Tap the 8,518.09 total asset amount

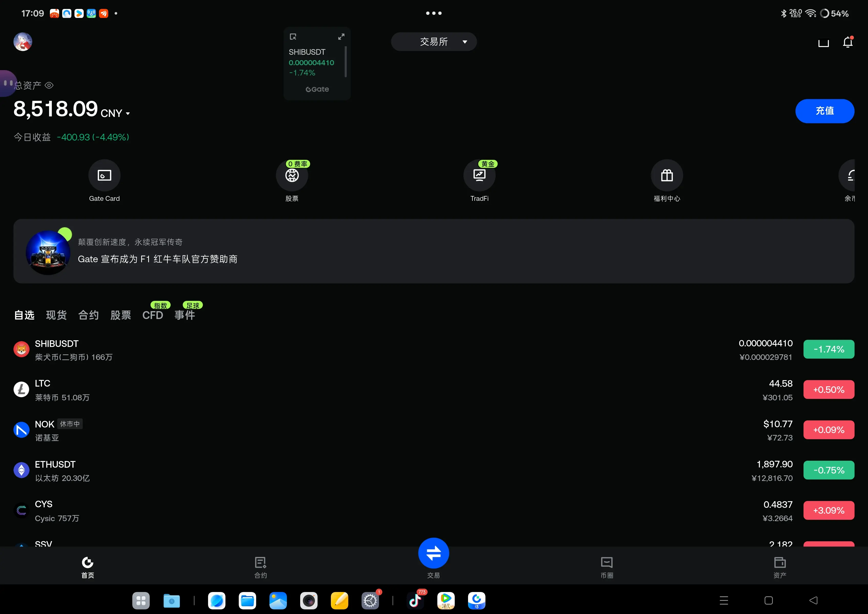point(56,109)
